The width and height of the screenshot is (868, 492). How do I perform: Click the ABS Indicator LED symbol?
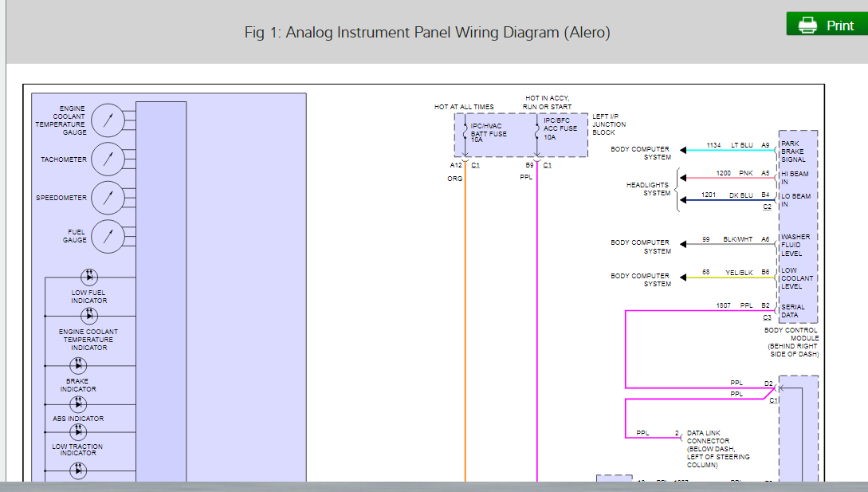tap(78, 404)
